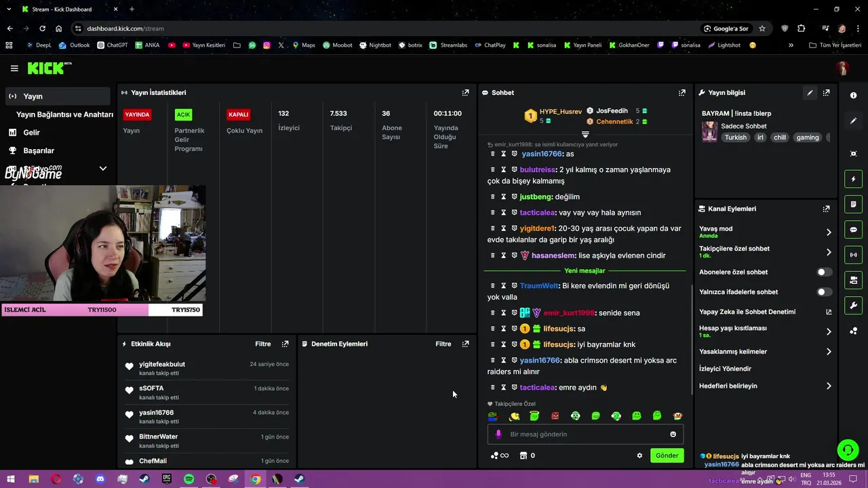This screenshot has height=488, width=868.
Task: Click the Windows Start button
Action: (x=11, y=479)
